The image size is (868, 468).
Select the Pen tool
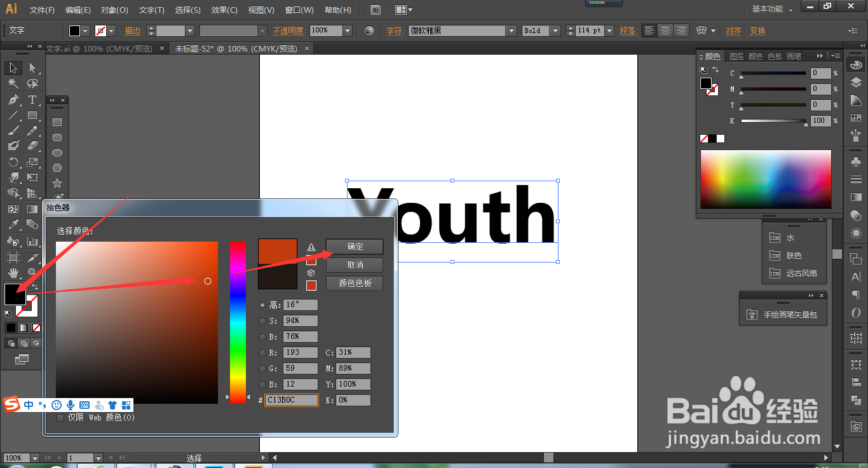(13, 100)
